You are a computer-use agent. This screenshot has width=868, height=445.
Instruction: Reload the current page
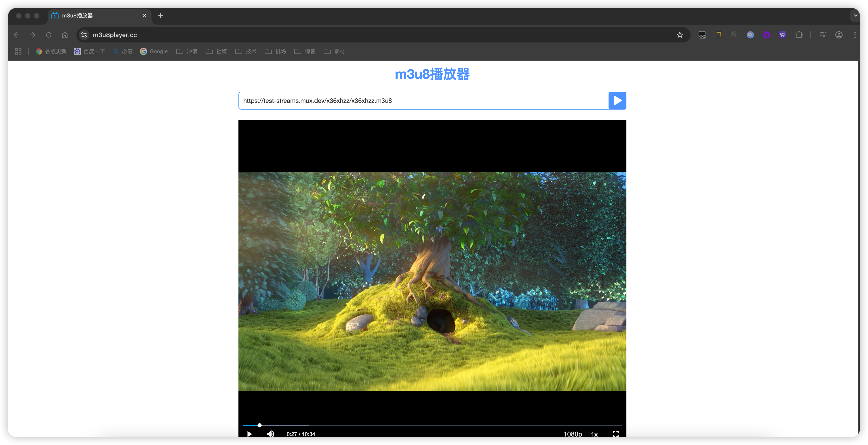[x=48, y=35]
